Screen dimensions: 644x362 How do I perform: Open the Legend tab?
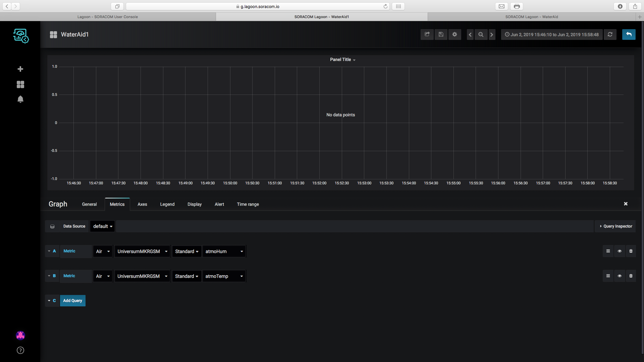click(x=167, y=204)
